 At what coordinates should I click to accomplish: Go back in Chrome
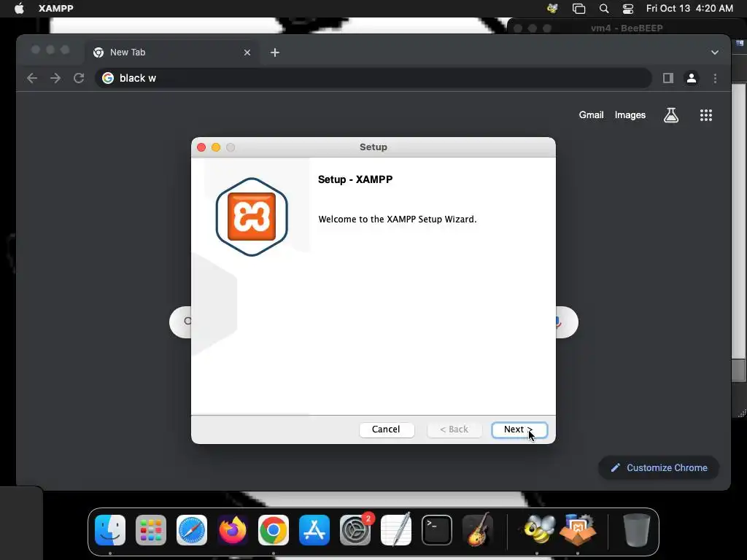pos(32,78)
